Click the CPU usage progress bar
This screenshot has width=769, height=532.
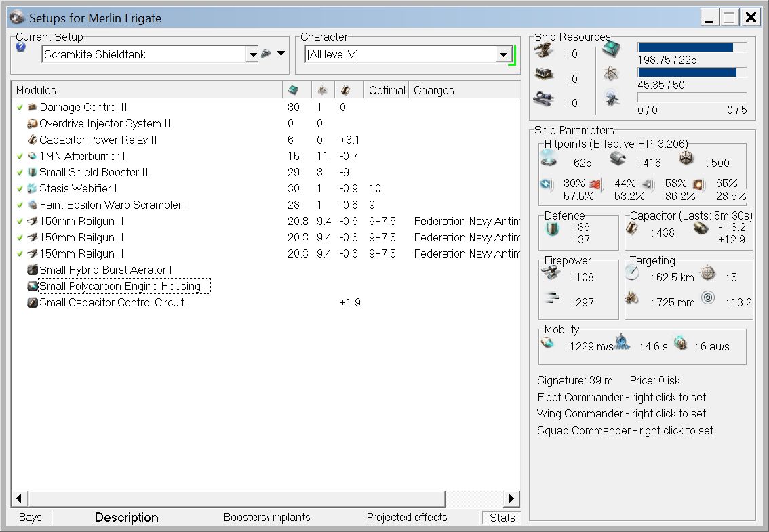tap(692, 47)
